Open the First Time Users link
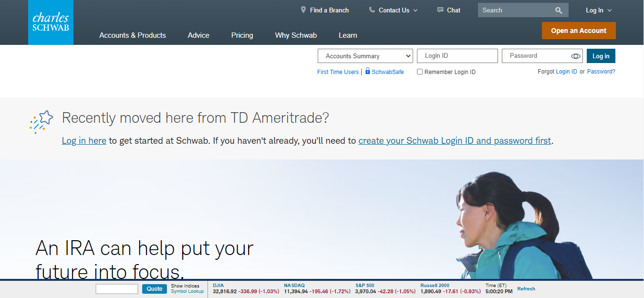This screenshot has height=298, width=644. tap(338, 72)
